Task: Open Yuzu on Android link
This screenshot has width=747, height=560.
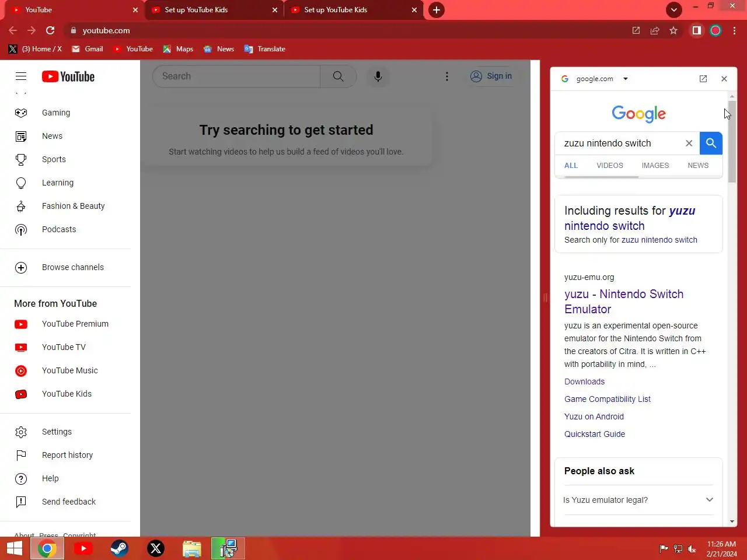Action: point(594,416)
